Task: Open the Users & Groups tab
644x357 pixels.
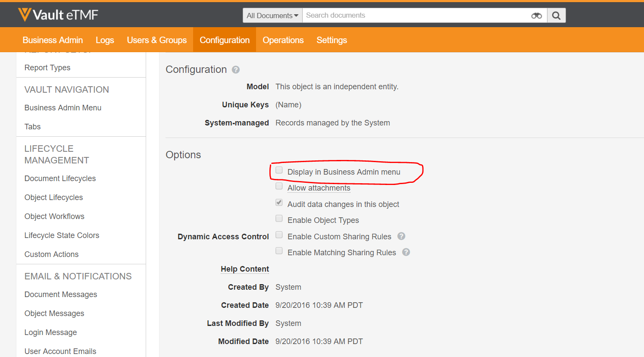Action: coord(156,40)
